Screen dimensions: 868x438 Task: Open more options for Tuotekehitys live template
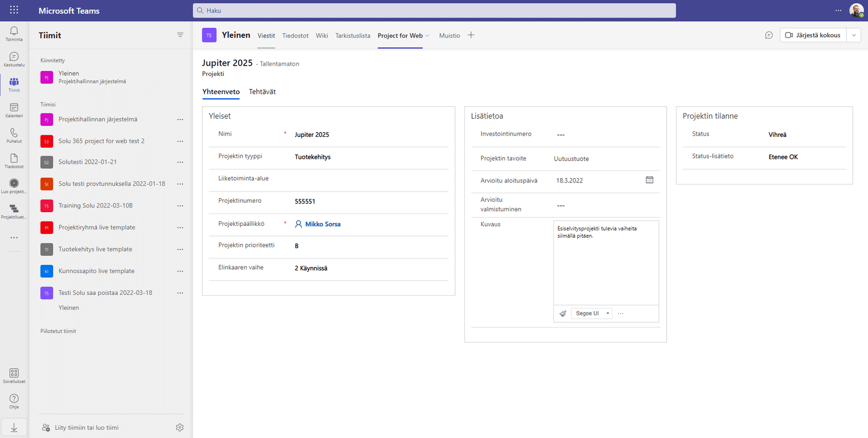180,250
